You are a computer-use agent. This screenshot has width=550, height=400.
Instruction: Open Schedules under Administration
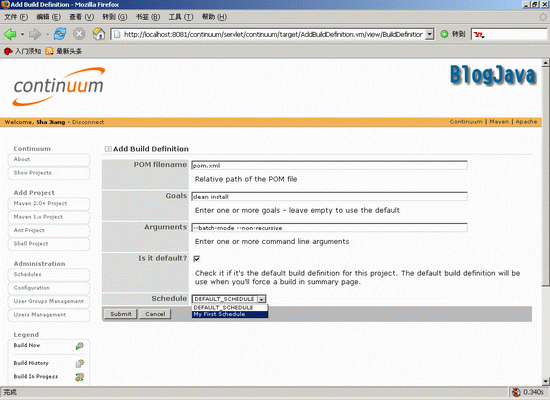[x=48, y=274]
